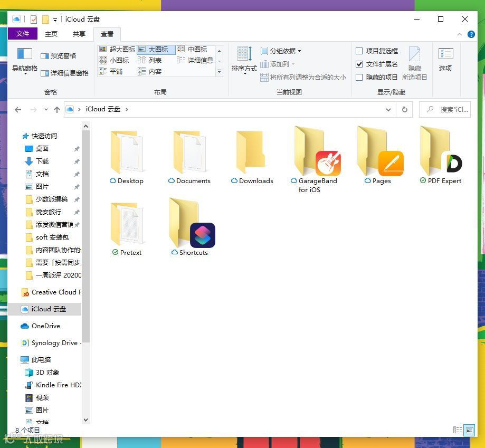Image resolution: width=485 pixels, height=448 pixels.
Task: Select 视频 under This PC
Action: (36, 397)
